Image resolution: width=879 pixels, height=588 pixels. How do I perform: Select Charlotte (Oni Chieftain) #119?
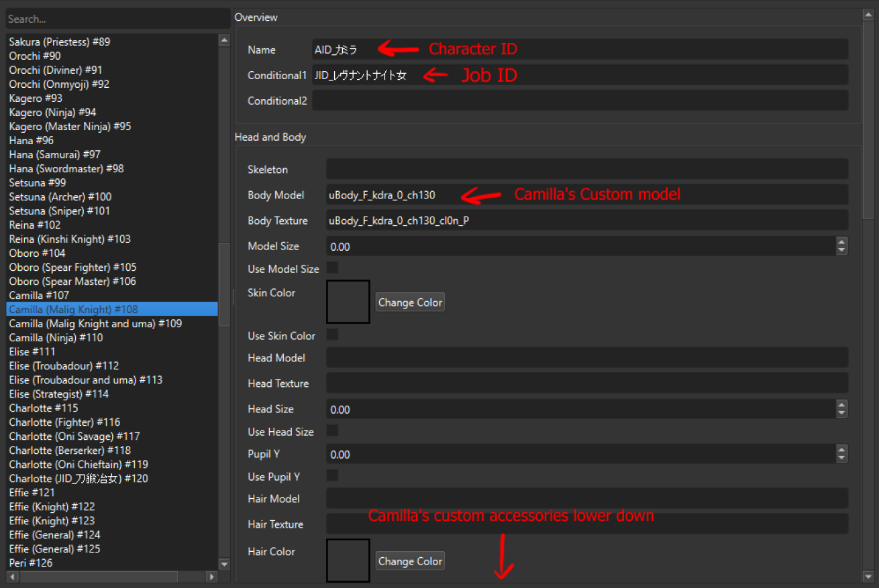(x=112, y=464)
